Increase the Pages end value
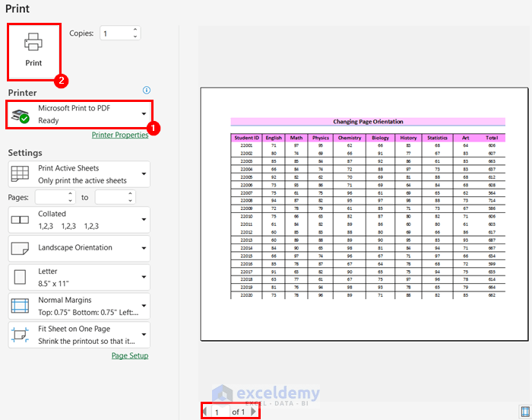 [130, 194]
